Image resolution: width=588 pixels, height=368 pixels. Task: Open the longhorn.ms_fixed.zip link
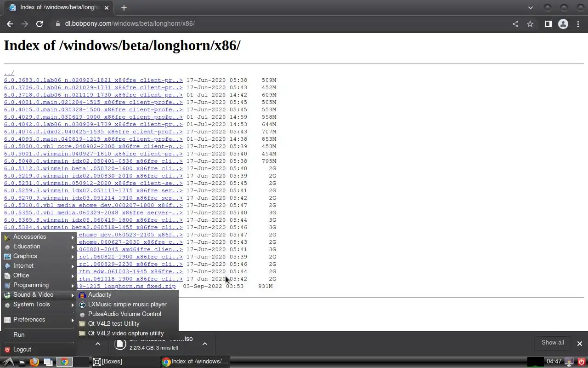click(126, 286)
